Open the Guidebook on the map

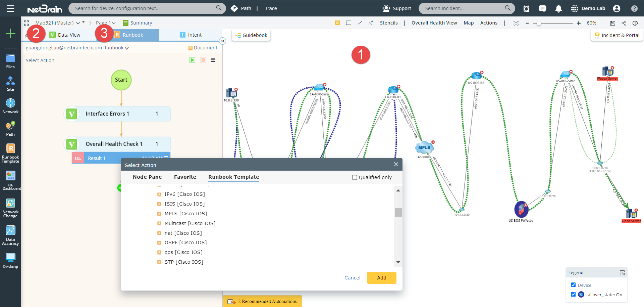(251, 35)
